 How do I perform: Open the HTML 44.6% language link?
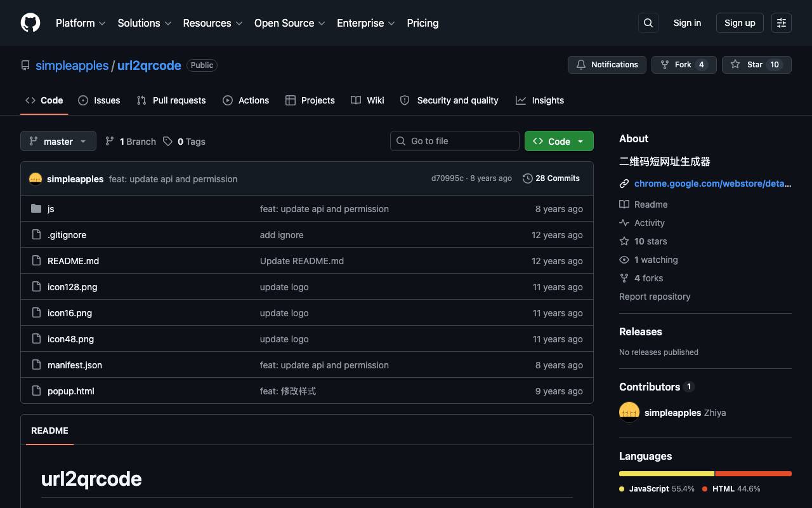click(731, 489)
